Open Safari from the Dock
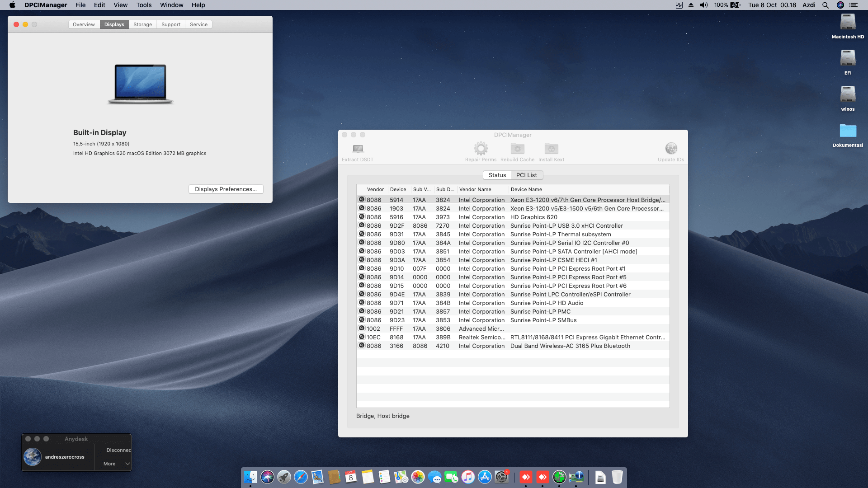This screenshot has width=868, height=488. click(301, 477)
